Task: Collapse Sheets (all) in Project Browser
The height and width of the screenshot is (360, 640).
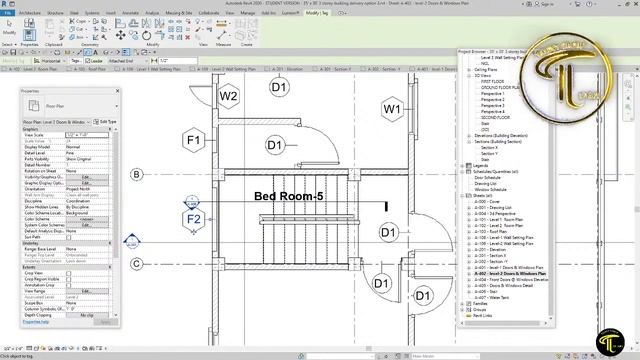Action: [x=462, y=196]
